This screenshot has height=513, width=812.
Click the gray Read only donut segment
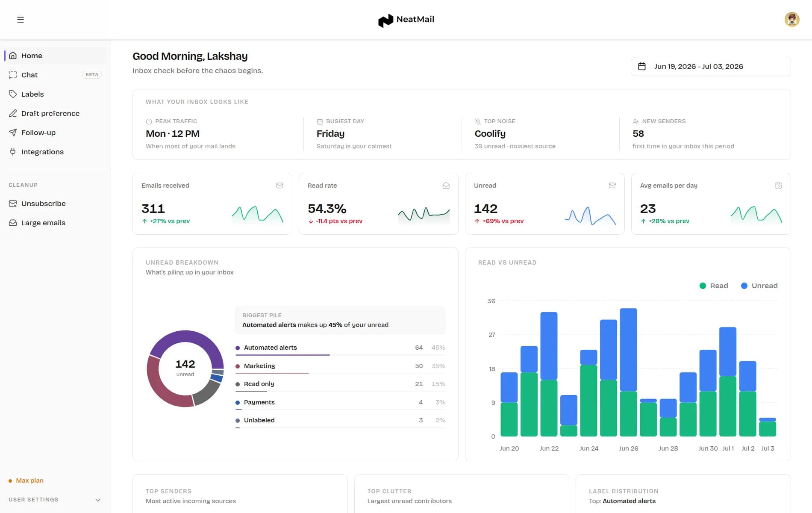206,392
